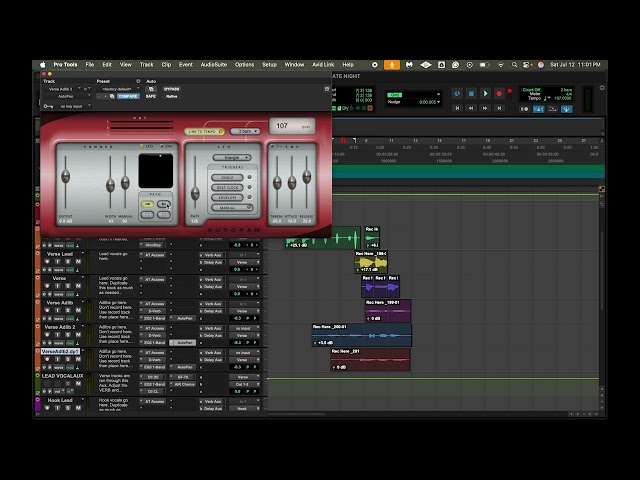This screenshot has width=640, height=480.
Task: Open the triangle waveform dropdown
Action: coord(232,158)
